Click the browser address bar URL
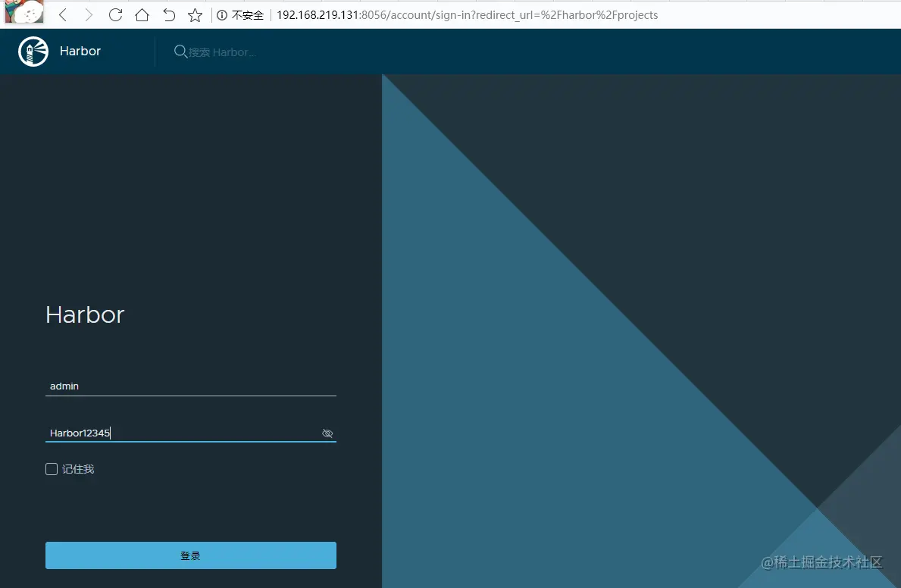Screen dimensions: 901x588 point(467,15)
